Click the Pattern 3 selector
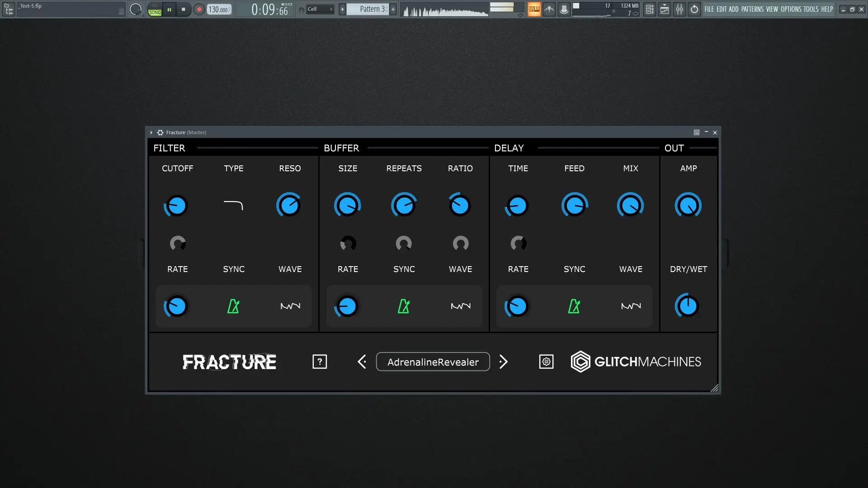The height and width of the screenshot is (488, 868). pos(368,9)
